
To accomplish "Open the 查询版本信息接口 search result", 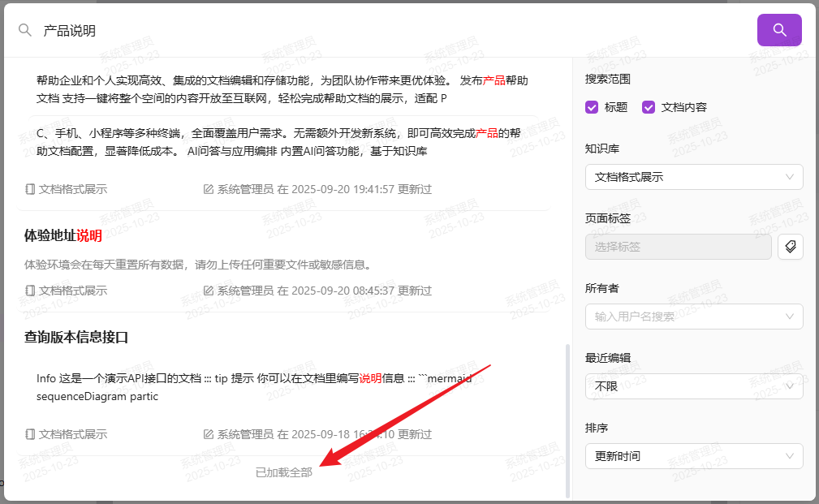I will click(x=76, y=337).
